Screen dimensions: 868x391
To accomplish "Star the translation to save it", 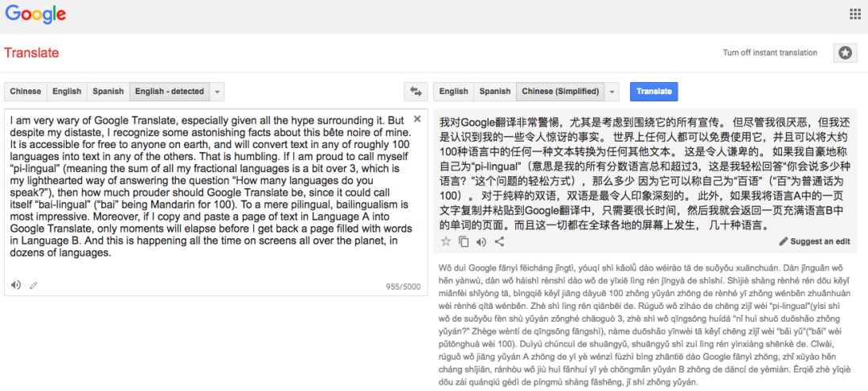I will pos(445,241).
